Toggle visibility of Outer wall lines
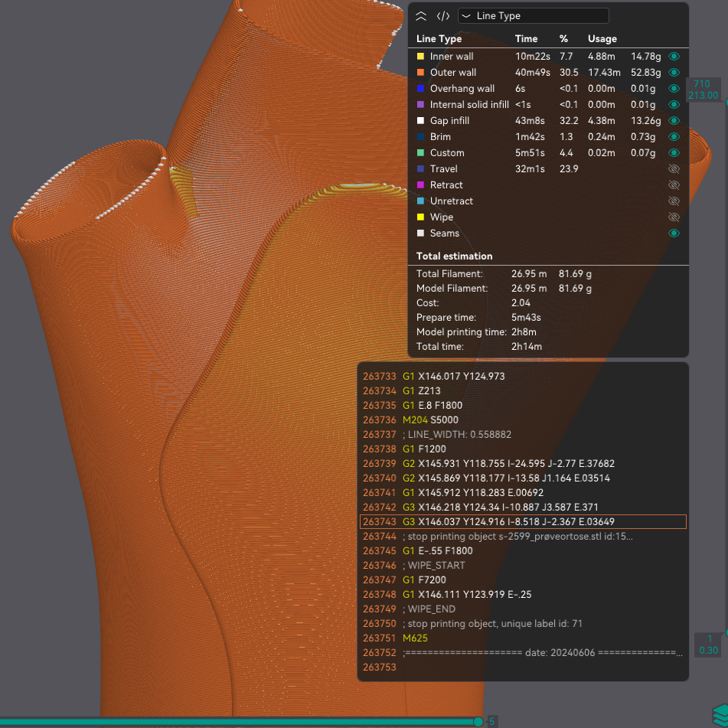The height and width of the screenshot is (728, 728). pos(674,73)
